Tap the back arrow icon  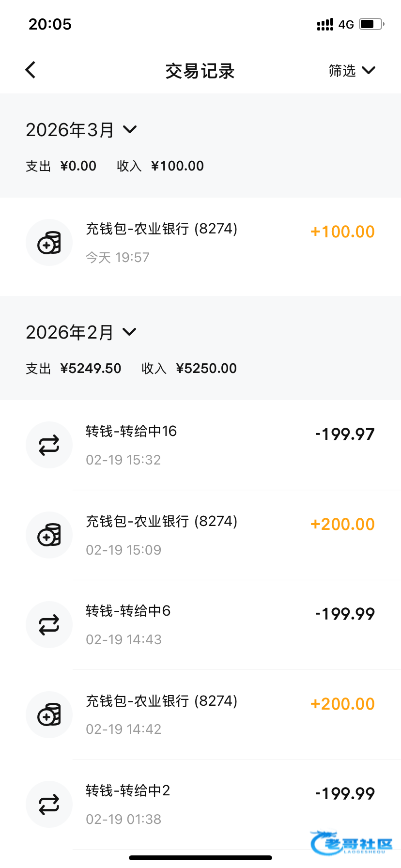click(31, 70)
